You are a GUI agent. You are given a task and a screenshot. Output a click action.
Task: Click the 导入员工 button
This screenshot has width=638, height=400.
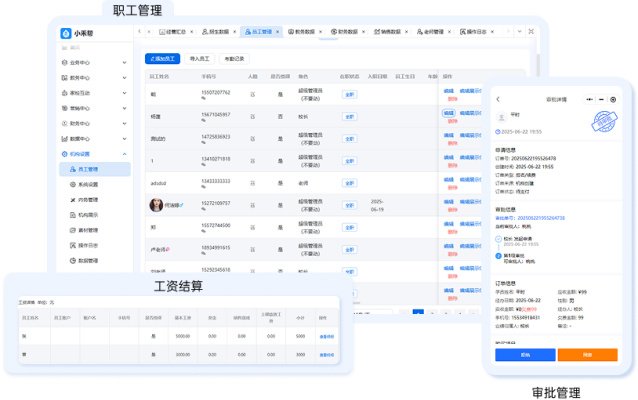(x=199, y=59)
